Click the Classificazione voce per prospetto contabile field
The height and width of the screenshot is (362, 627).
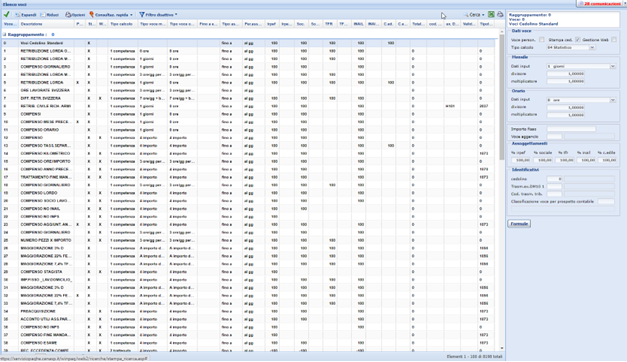[606, 202]
